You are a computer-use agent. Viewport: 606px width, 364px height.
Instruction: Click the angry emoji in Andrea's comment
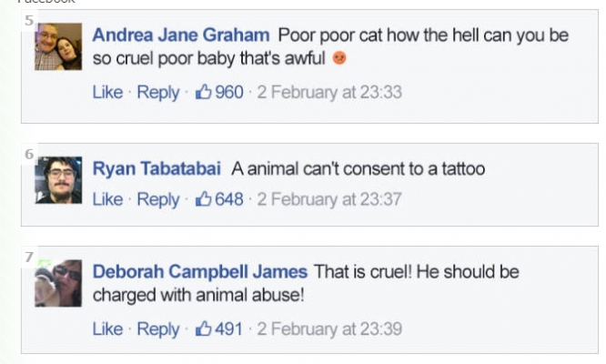(x=340, y=59)
